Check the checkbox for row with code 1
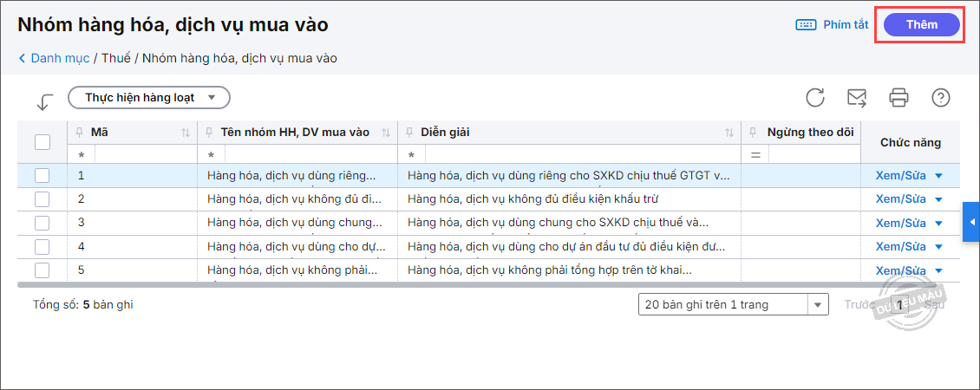 tap(42, 175)
